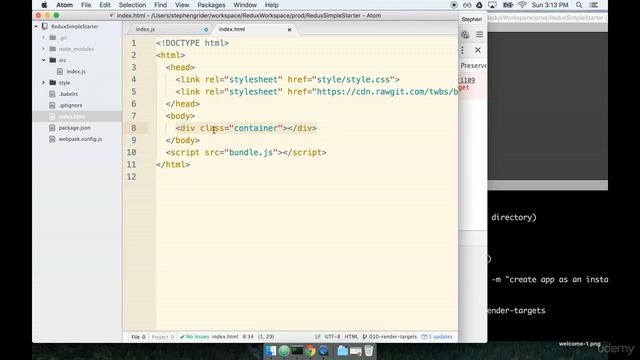Click the <!DOCTYPE html> line
This screenshot has width=640, height=360.
[x=192, y=43]
